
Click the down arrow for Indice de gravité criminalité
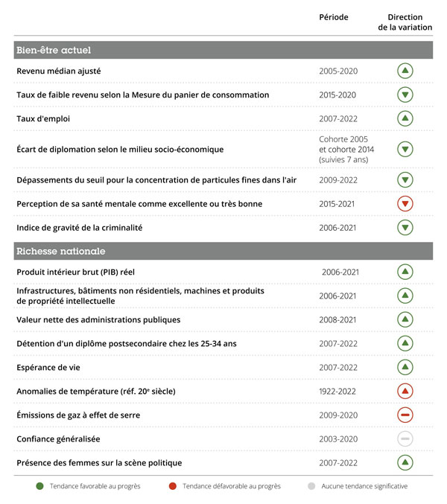tap(405, 227)
